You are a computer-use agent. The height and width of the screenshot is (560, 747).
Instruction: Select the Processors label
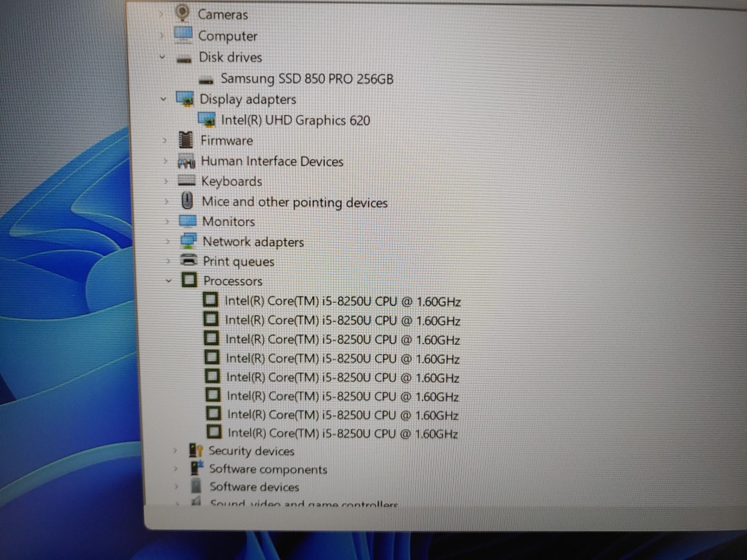tap(233, 281)
